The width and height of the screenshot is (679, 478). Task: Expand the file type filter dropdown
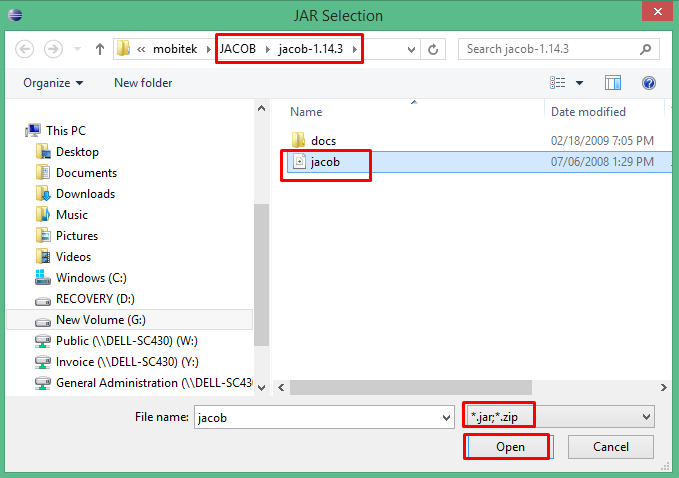point(646,416)
